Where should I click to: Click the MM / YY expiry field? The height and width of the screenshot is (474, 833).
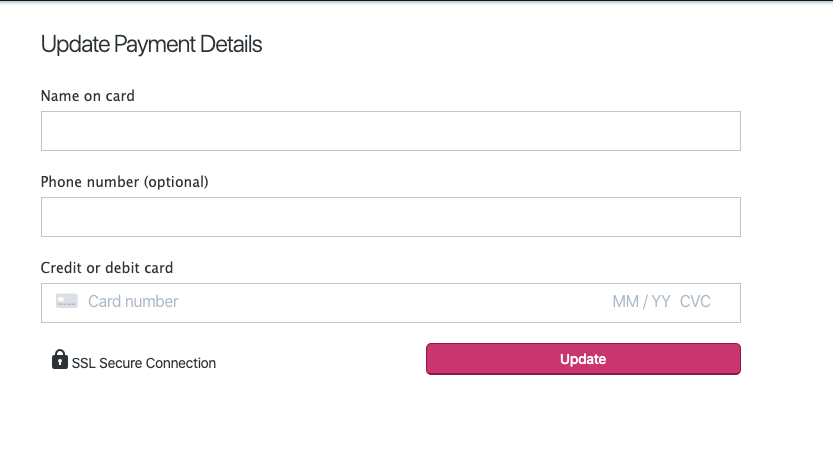[641, 302]
